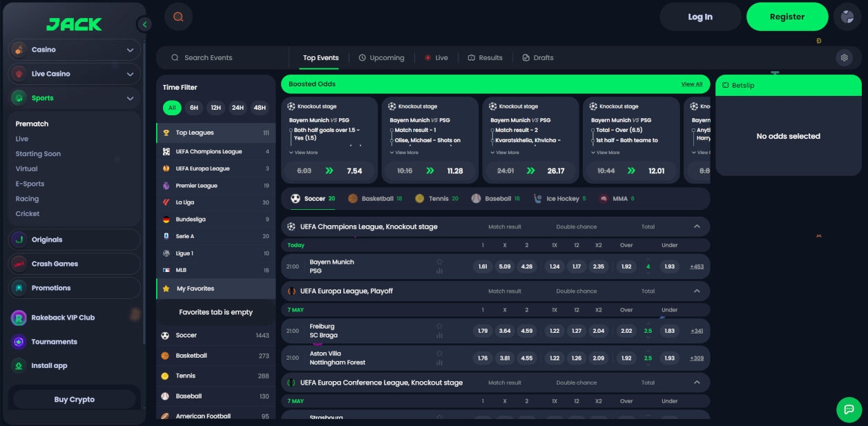Collapse UEFA Champions League section

point(697,226)
